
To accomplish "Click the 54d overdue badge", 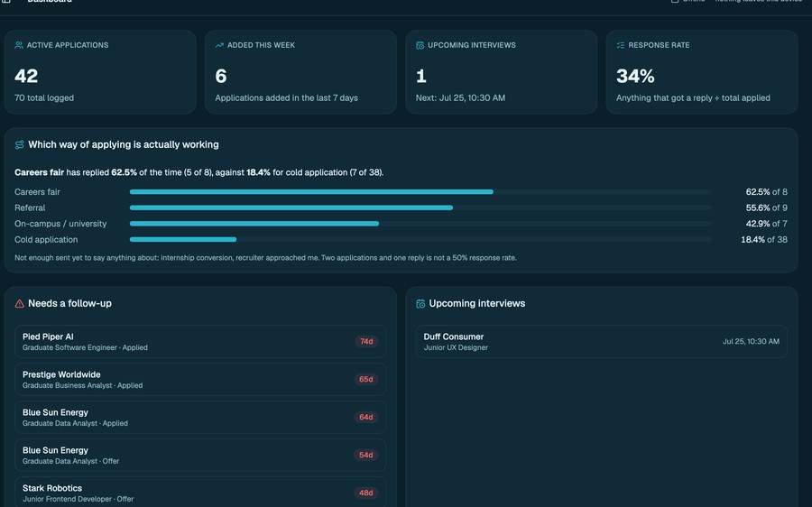I will pos(366,455).
